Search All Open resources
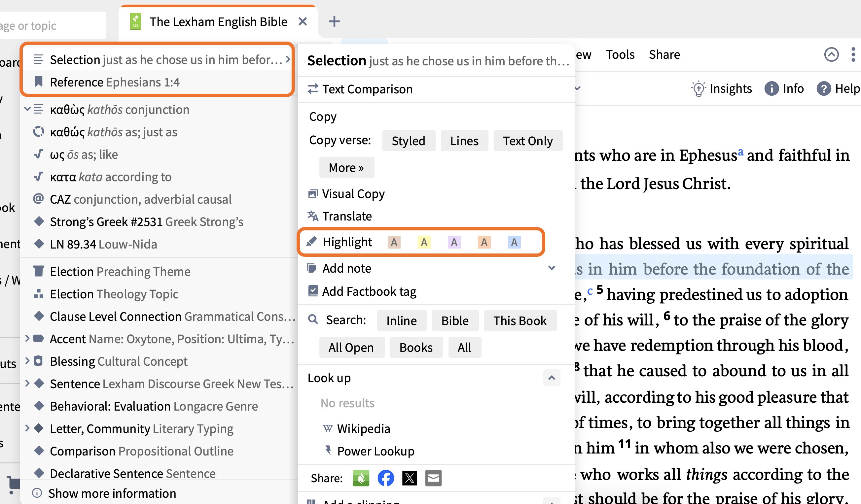 [x=352, y=347]
